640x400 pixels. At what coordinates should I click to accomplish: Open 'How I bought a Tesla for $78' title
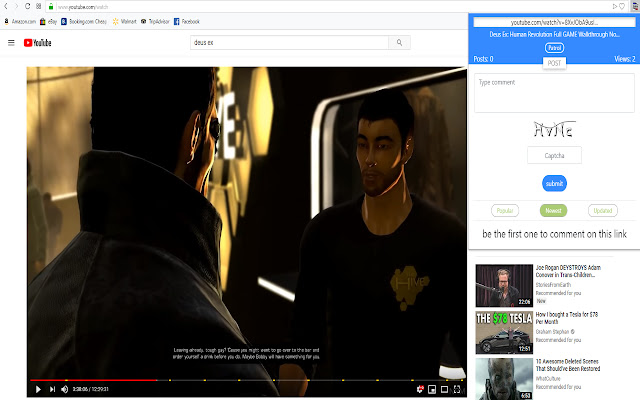pyautogui.click(x=567, y=318)
